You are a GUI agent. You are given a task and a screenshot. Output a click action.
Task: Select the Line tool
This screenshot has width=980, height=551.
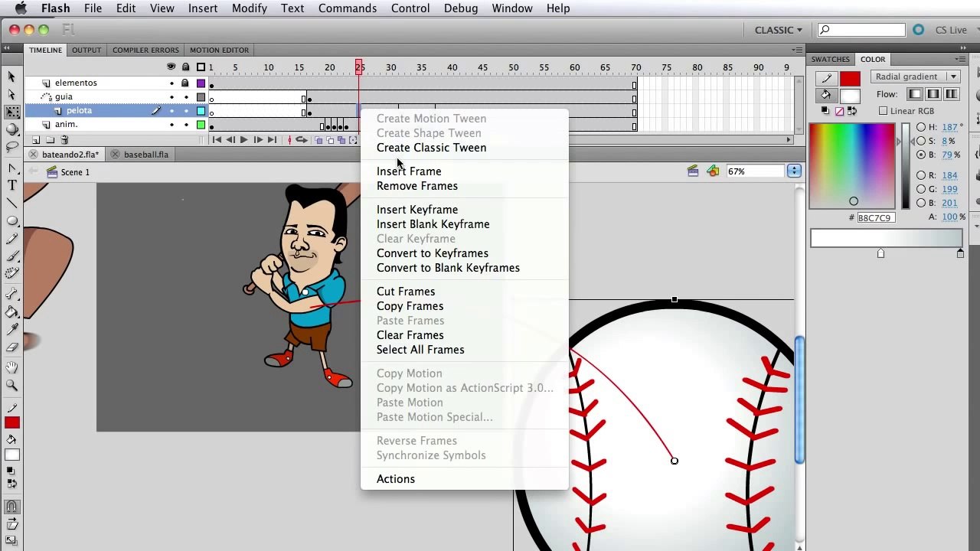click(x=11, y=204)
